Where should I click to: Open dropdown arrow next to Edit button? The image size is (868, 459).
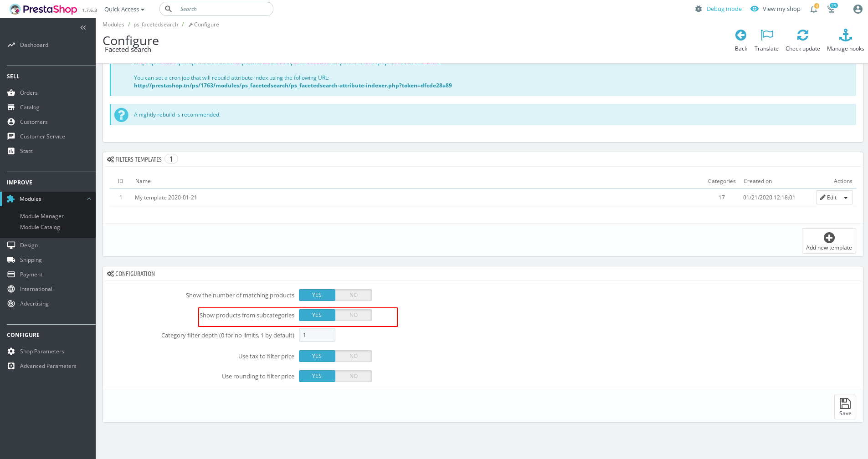click(846, 198)
